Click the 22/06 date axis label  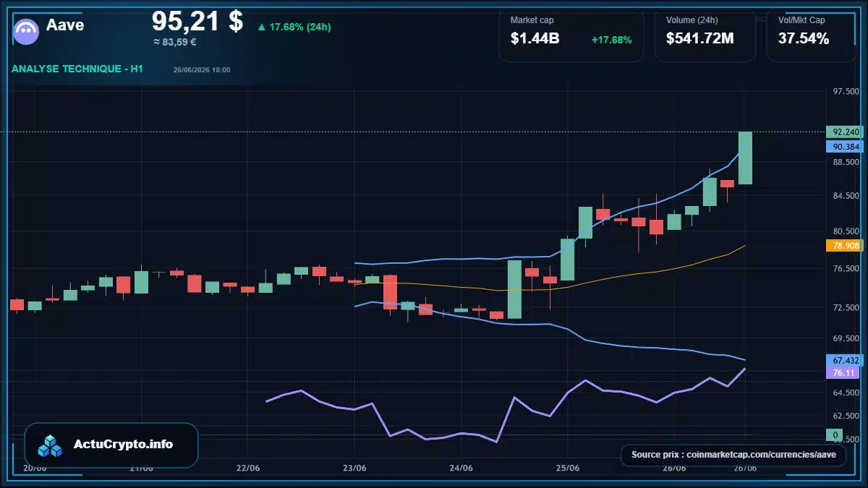coord(247,468)
